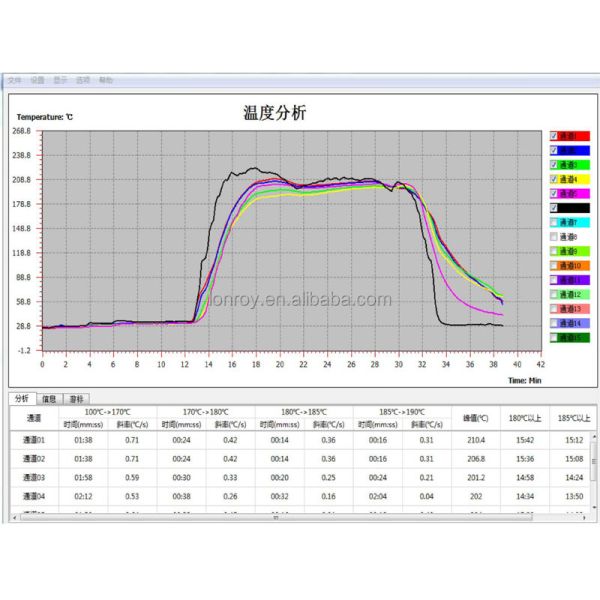Click the 01:58 time cell
Image resolution: width=600 pixels, height=600 pixels.
tap(83, 478)
